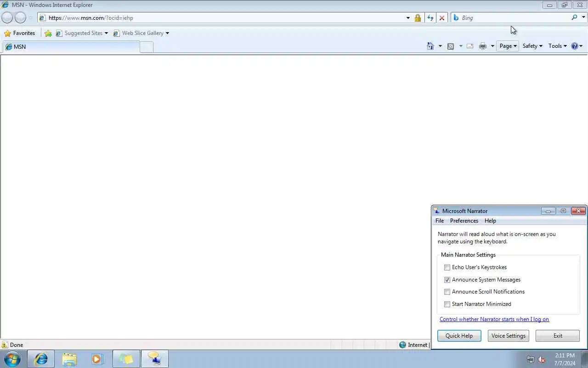Click the network tray icon
588x368 pixels.
[x=531, y=360]
